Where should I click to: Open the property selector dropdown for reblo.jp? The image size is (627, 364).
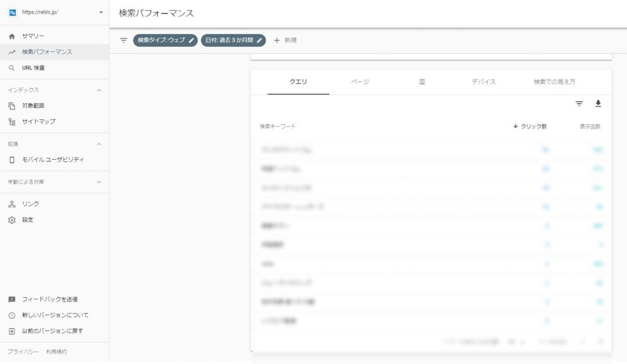click(100, 12)
